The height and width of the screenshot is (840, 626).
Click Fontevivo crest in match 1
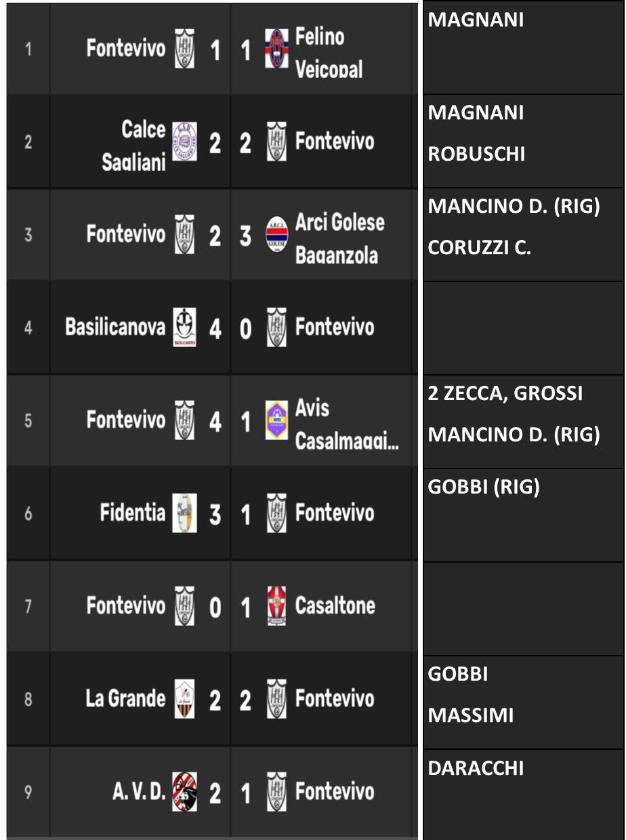click(184, 49)
